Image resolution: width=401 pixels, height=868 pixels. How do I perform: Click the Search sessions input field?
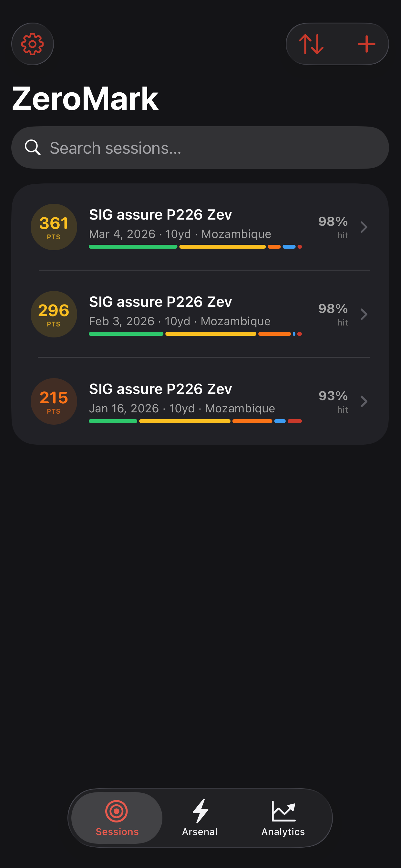200,148
